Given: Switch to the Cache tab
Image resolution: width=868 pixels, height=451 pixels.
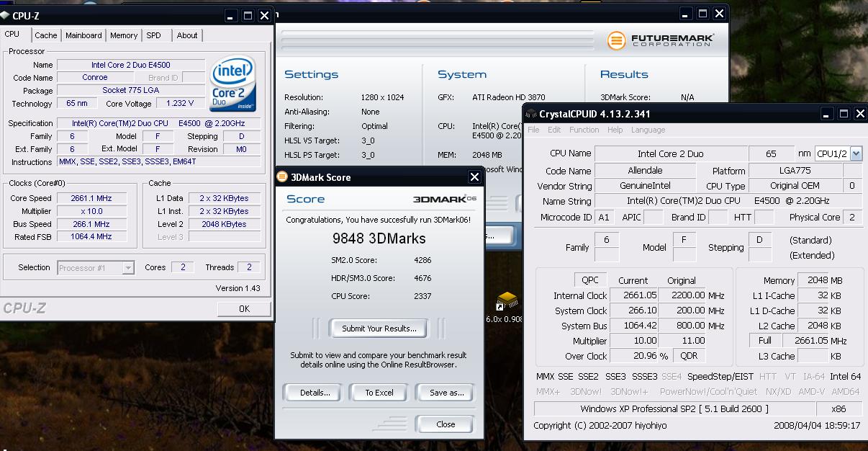Looking at the screenshot, I should [x=46, y=35].
